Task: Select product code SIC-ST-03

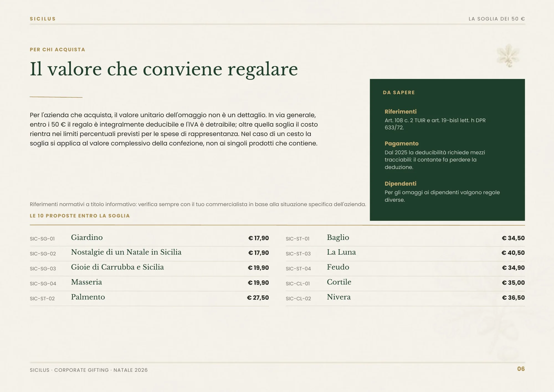Action: point(298,254)
